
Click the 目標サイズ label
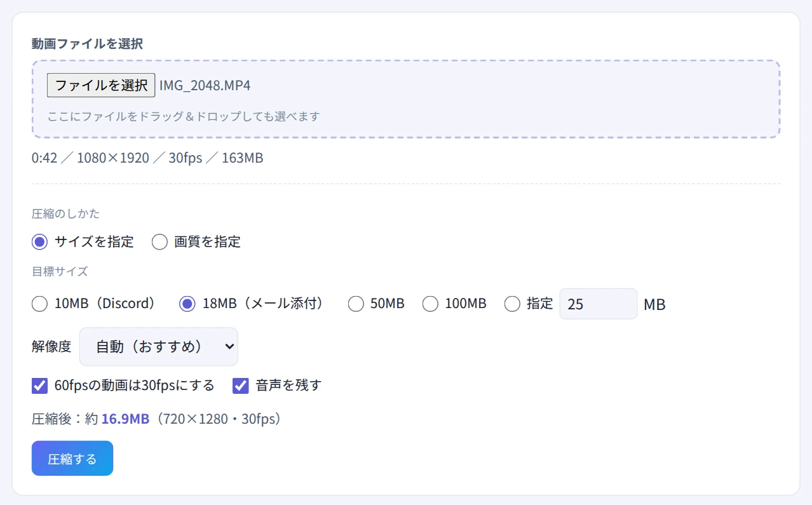(60, 272)
